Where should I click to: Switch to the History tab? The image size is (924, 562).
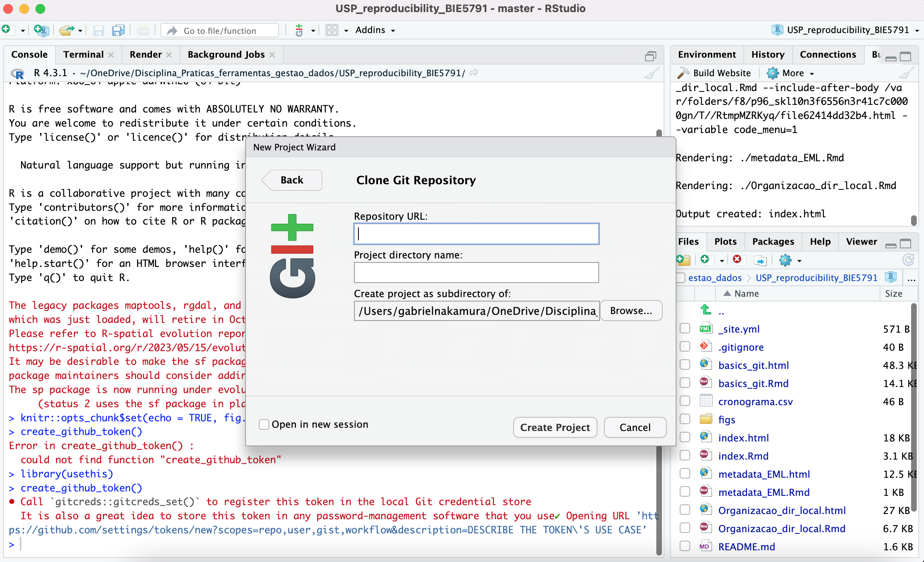click(x=768, y=55)
